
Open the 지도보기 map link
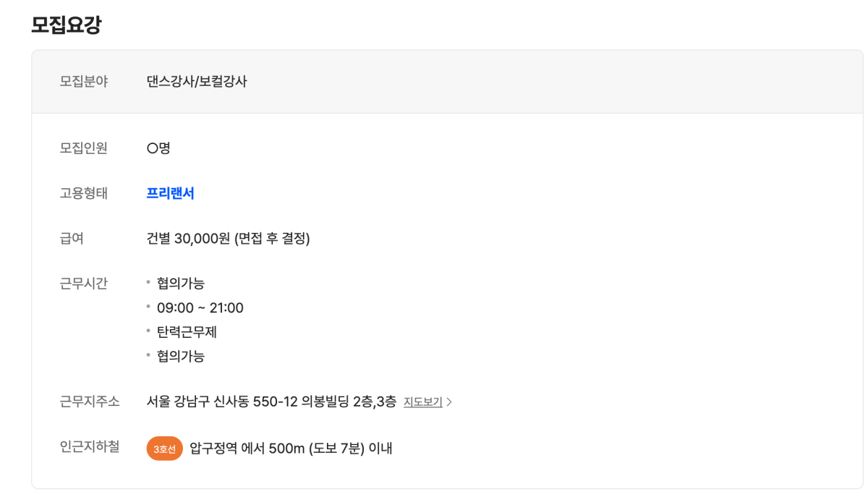pos(422,402)
